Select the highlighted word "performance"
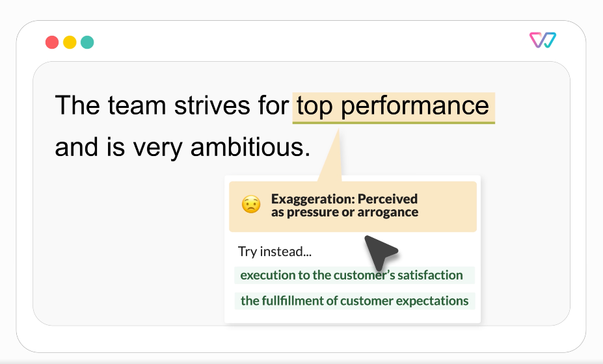603x364 pixels. point(415,106)
